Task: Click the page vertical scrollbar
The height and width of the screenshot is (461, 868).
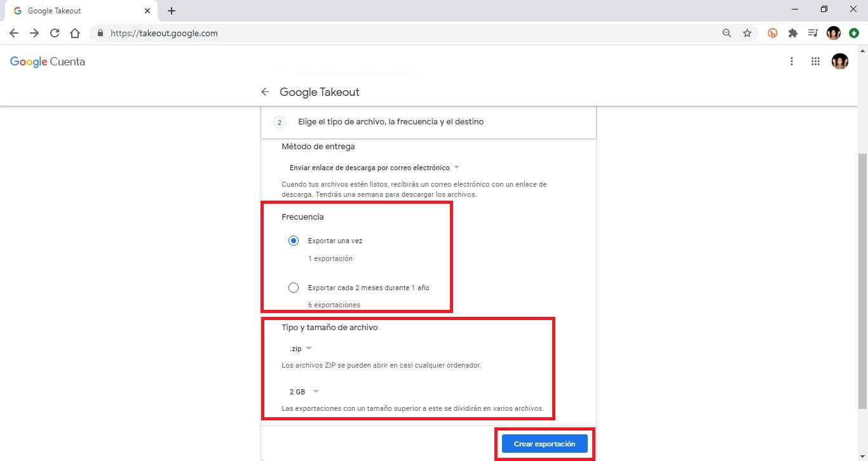Action: 862,281
